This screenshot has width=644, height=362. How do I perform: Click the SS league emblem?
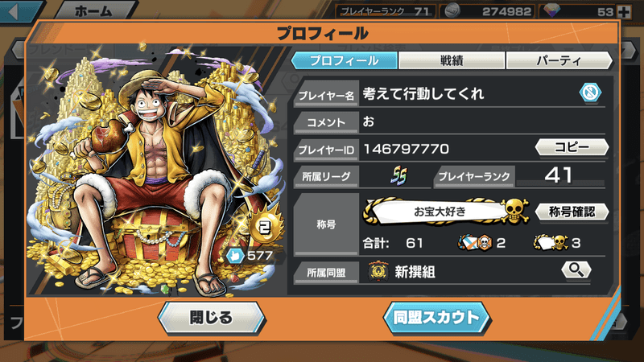[x=398, y=175]
